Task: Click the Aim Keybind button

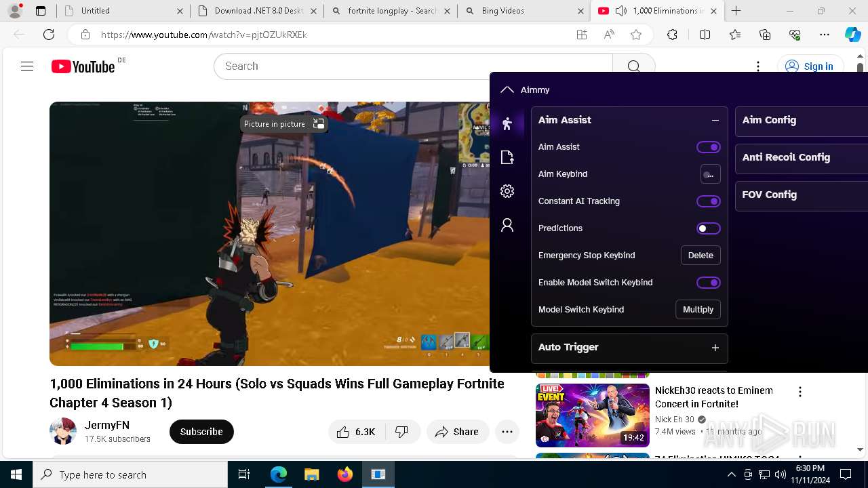Action: pyautogui.click(x=710, y=174)
